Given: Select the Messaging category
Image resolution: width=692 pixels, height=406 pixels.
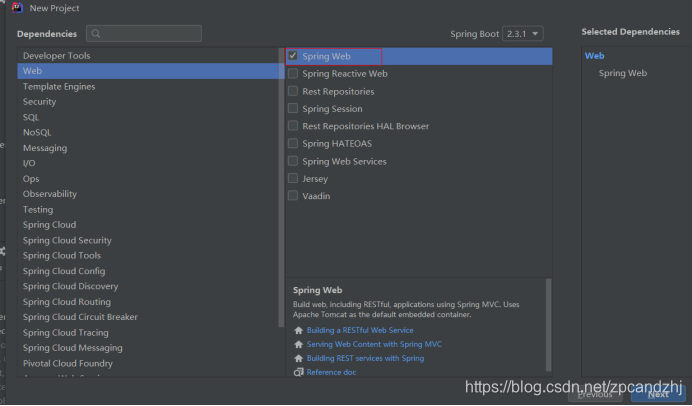Looking at the screenshot, I should [x=148, y=148].
